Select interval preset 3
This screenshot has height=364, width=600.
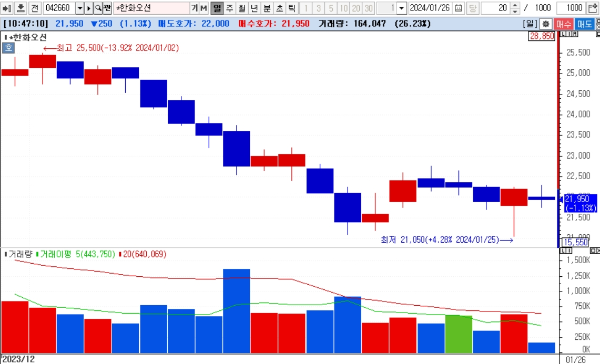click(318, 8)
